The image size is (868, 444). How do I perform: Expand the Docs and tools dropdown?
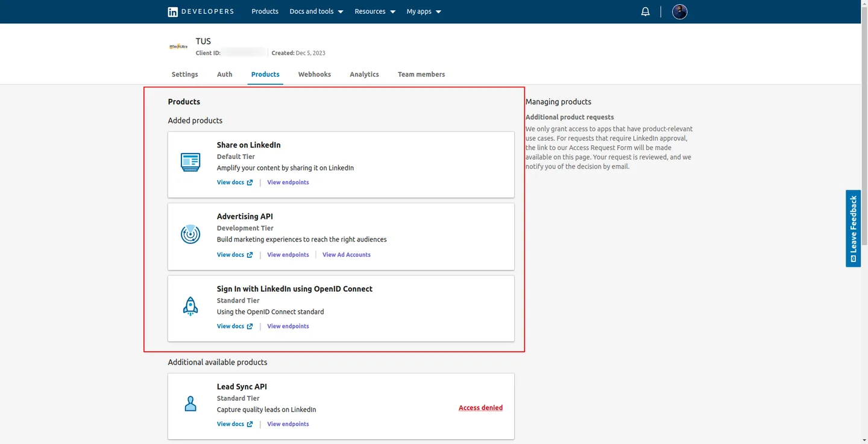[x=316, y=11]
